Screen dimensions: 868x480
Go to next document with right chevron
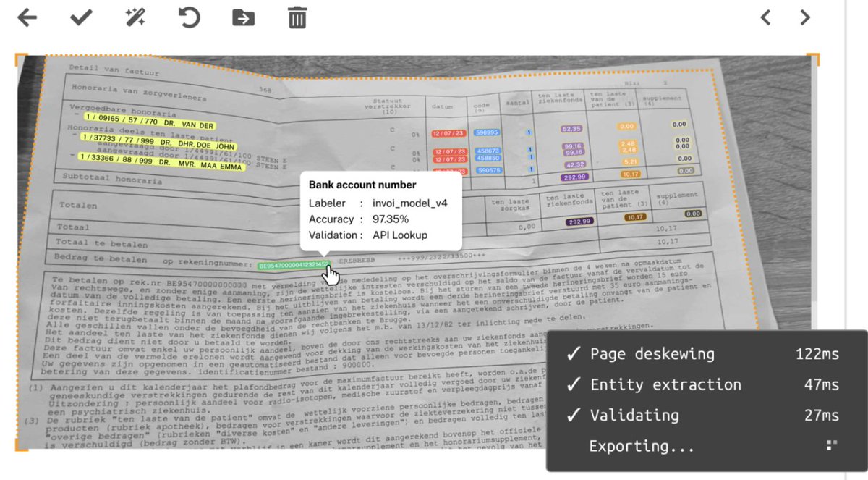[805, 17]
